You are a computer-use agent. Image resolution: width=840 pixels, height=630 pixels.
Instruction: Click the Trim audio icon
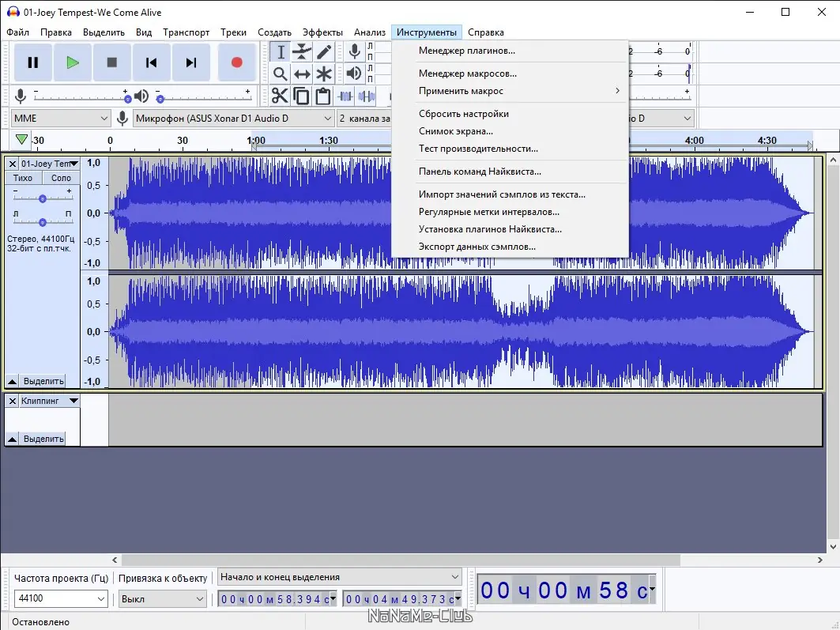pyautogui.click(x=345, y=96)
